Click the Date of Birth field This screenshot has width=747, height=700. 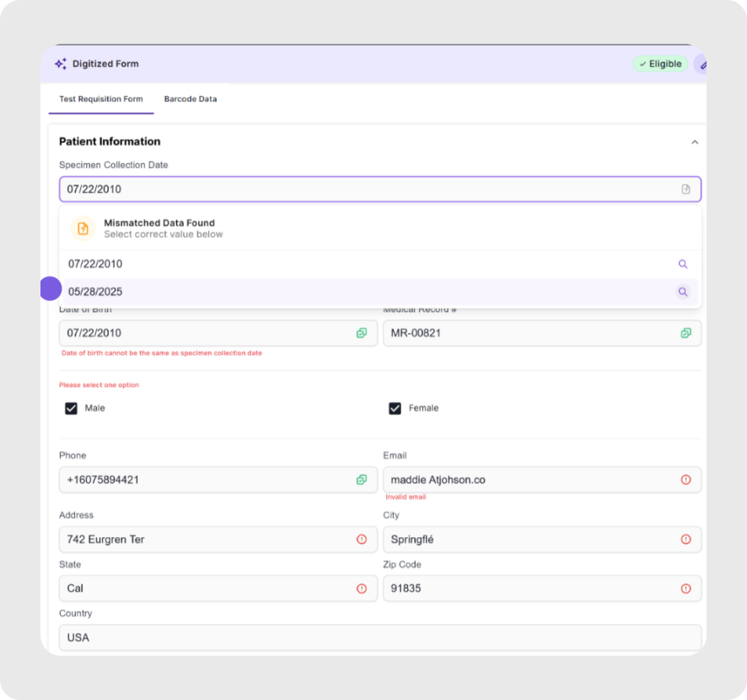tap(218, 333)
